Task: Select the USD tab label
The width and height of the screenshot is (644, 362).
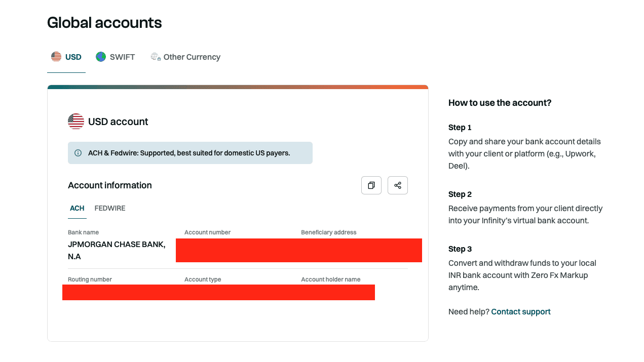Action: [73, 57]
